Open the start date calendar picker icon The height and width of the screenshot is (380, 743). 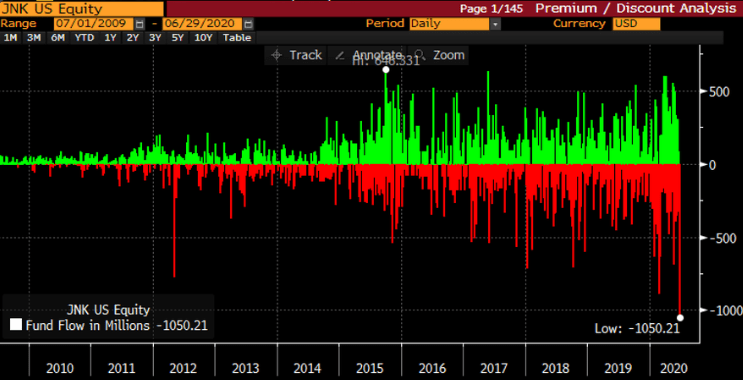pos(140,24)
